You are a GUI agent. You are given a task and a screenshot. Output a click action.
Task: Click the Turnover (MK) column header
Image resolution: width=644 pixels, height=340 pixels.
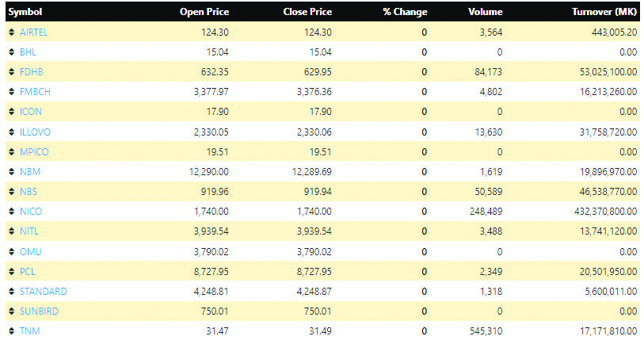pyautogui.click(x=604, y=12)
